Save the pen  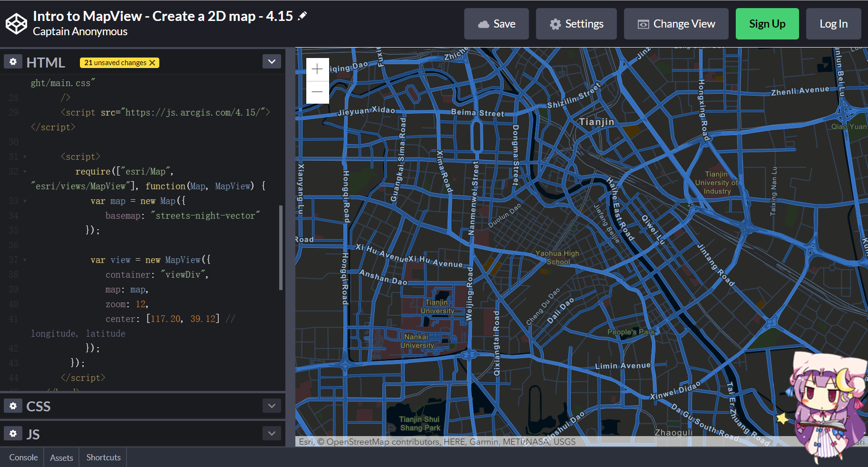(x=496, y=24)
